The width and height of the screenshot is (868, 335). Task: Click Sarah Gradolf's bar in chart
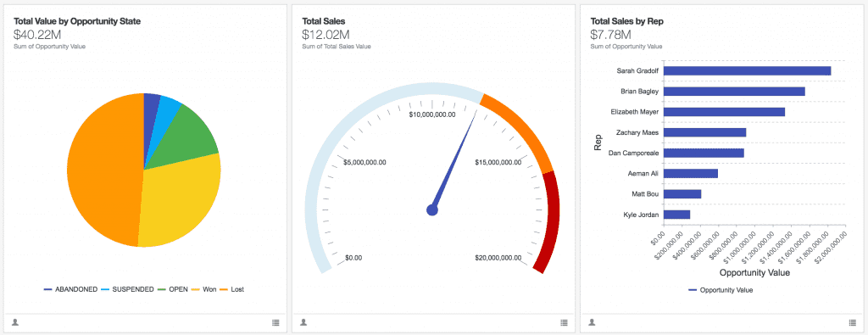pyautogui.click(x=747, y=71)
